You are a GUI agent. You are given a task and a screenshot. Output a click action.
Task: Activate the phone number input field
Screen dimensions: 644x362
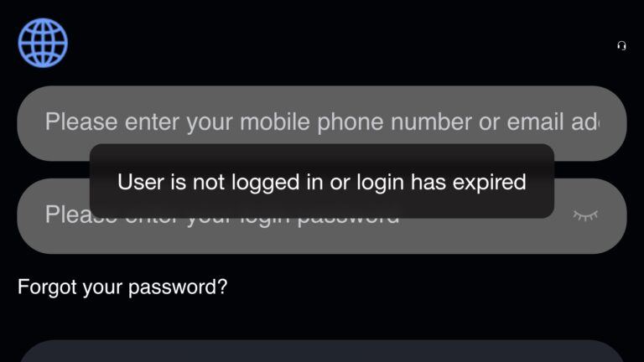pos(322,123)
